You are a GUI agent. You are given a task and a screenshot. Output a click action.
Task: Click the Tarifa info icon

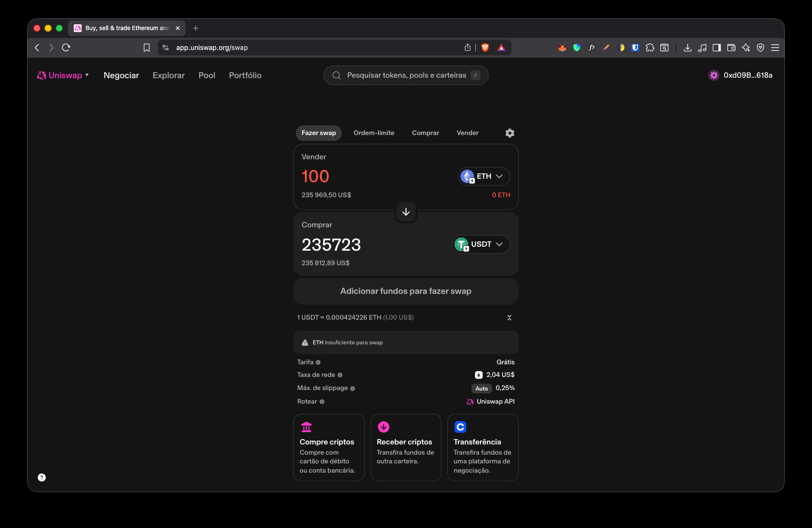(x=318, y=362)
